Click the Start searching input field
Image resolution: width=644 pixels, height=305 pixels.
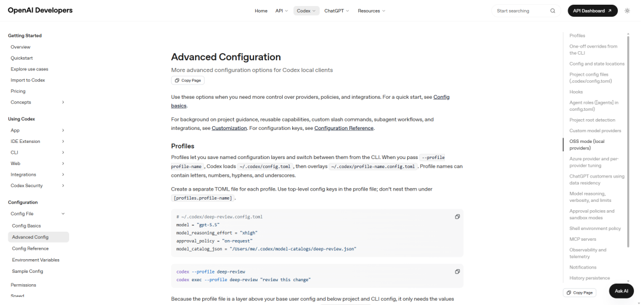pos(522,11)
